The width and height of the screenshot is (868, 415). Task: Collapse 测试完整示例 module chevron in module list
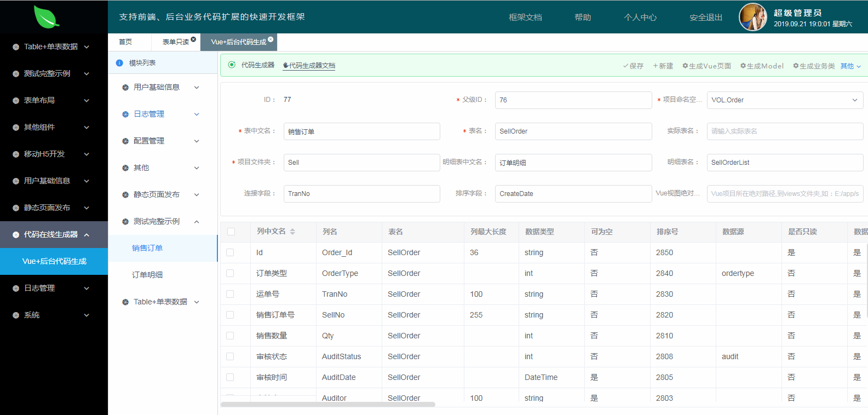[x=197, y=222]
